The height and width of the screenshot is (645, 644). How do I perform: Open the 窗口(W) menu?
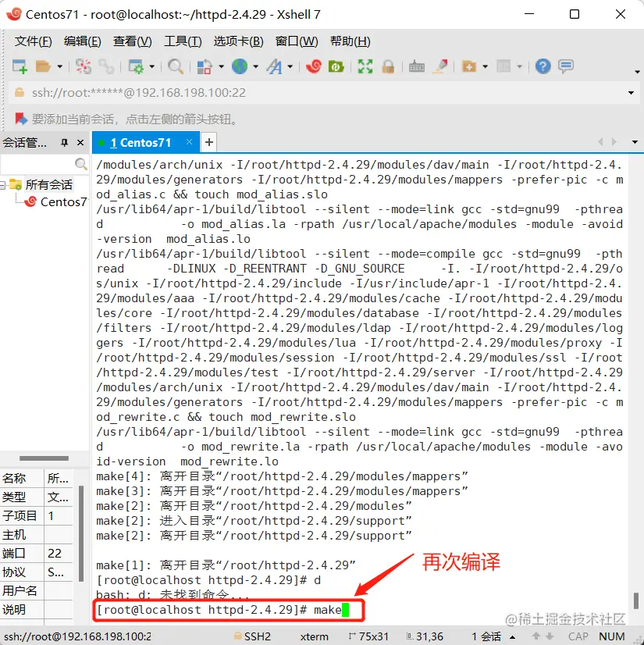[x=297, y=41]
